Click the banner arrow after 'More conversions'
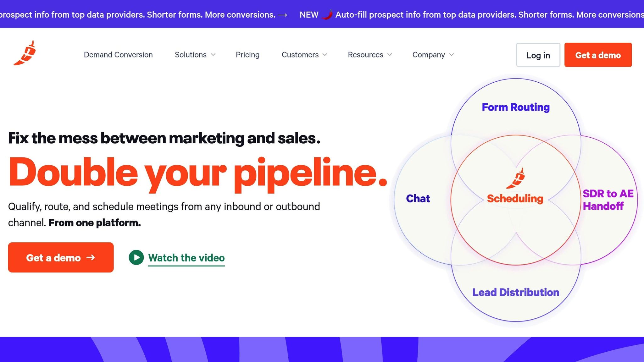 [x=282, y=15]
